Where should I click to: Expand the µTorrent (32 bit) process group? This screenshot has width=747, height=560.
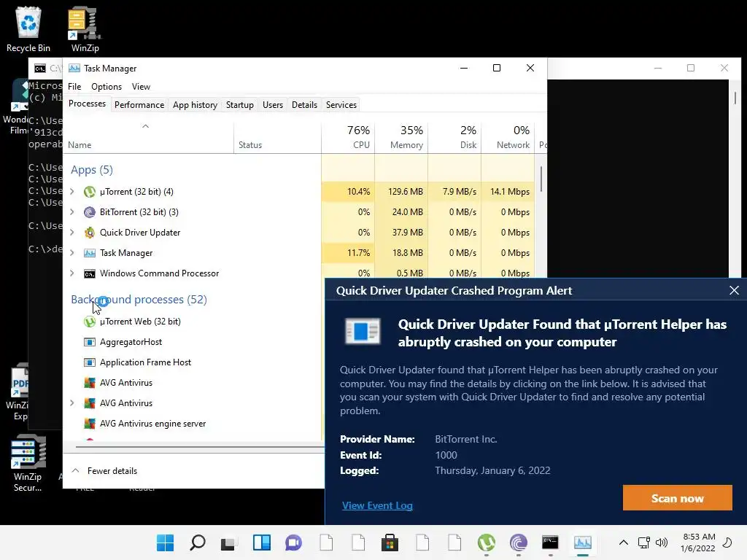(x=72, y=192)
